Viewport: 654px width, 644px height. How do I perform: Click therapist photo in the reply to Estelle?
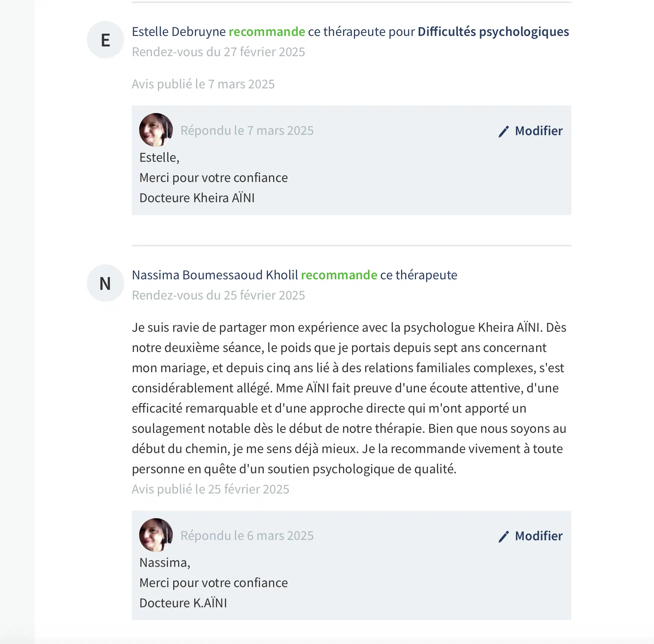(x=156, y=130)
